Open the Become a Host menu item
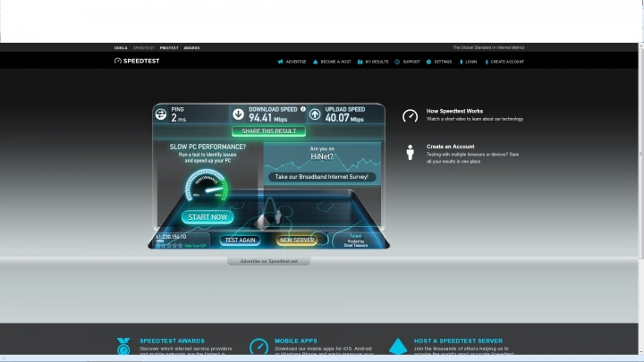This screenshot has width=644, height=362. (336, 62)
